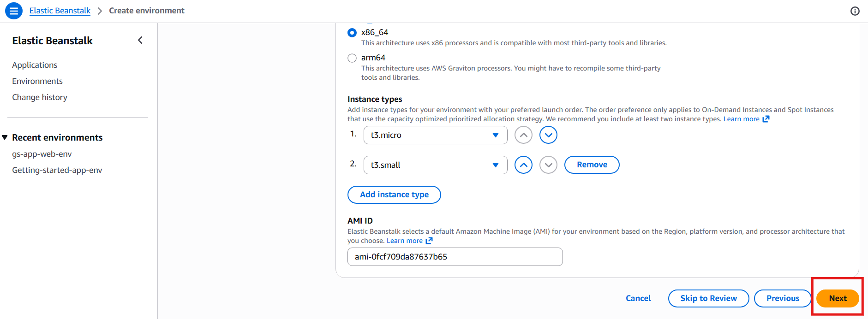Open Instance types Learn more external link
Image resolution: width=868 pixels, height=319 pixels.
(x=746, y=119)
